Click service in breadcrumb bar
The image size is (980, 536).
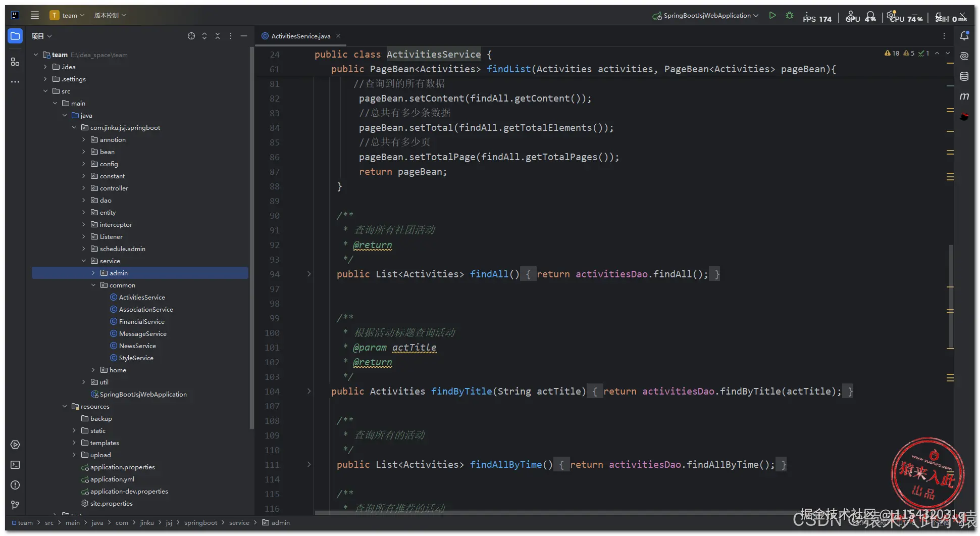point(239,523)
